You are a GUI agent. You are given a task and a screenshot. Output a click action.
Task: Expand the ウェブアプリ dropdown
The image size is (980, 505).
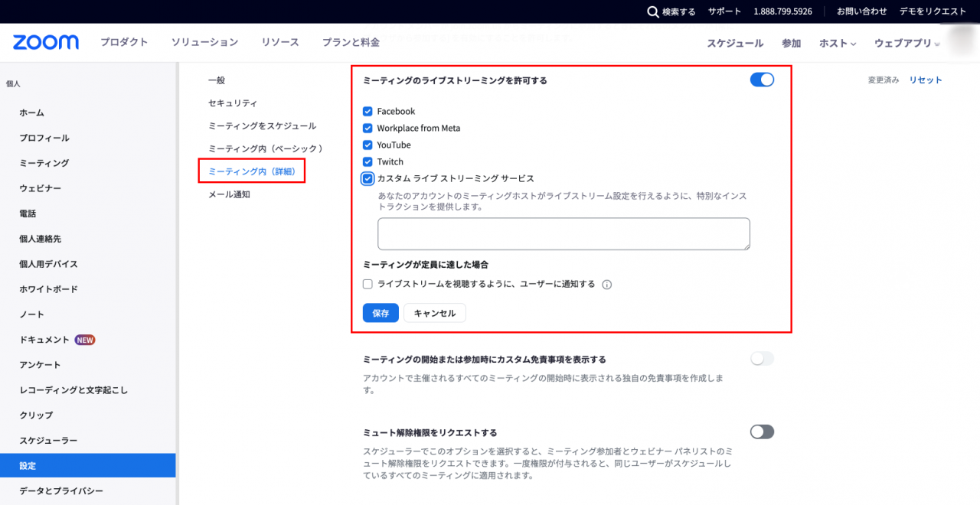[906, 44]
